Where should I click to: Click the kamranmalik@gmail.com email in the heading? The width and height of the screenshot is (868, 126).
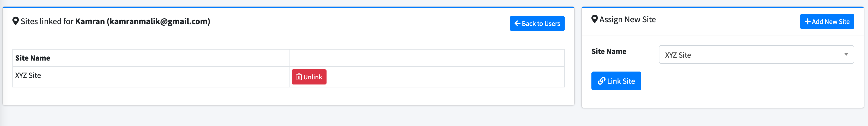click(x=158, y=22)
